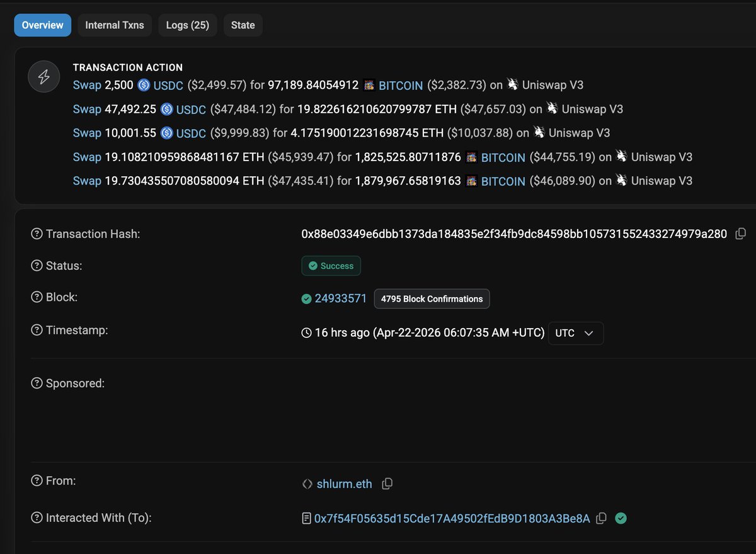Switch to the Internal Txns tab

pyautogui.click(x=115, y=25)
